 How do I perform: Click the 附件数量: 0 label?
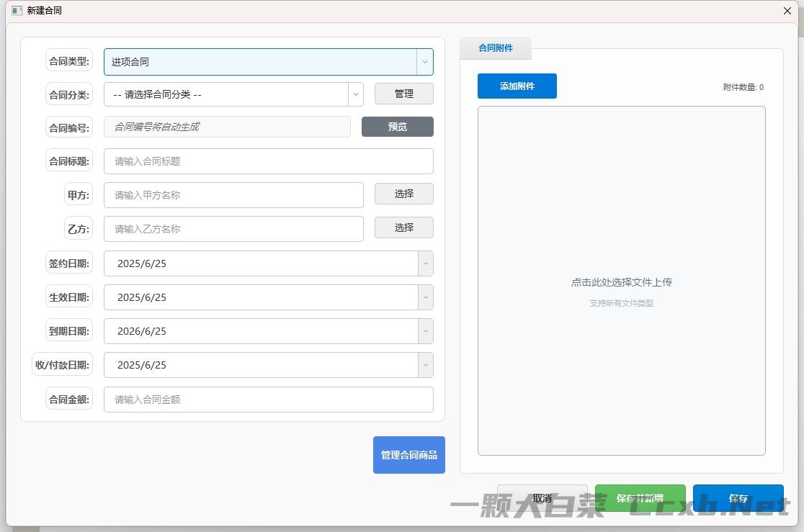coord(743,87)
